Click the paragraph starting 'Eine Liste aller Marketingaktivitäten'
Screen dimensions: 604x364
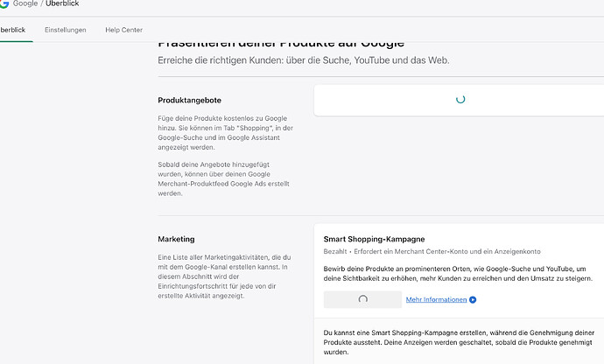coord(224,276)
